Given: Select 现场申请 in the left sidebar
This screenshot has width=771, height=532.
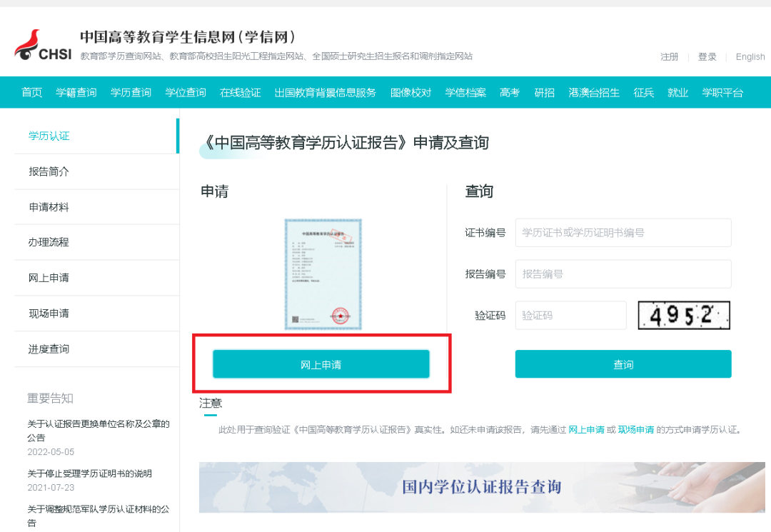Looking at the screenshot, I should coord(97,313).
